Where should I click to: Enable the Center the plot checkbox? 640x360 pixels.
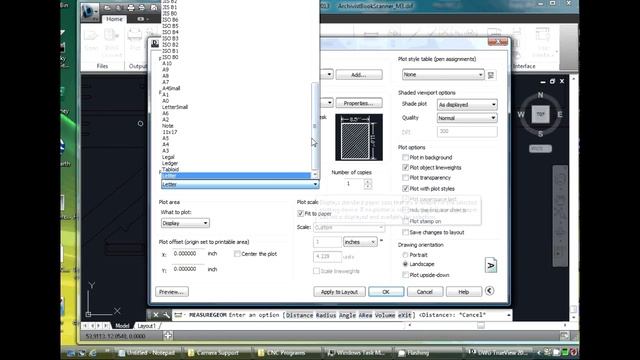pos(237,254)
